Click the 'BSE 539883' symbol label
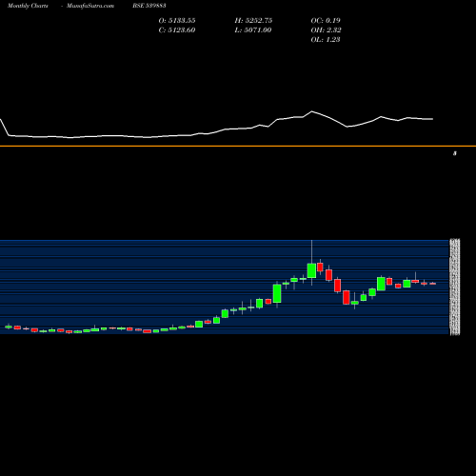This screenshot has height=476, width=476. 149,6
